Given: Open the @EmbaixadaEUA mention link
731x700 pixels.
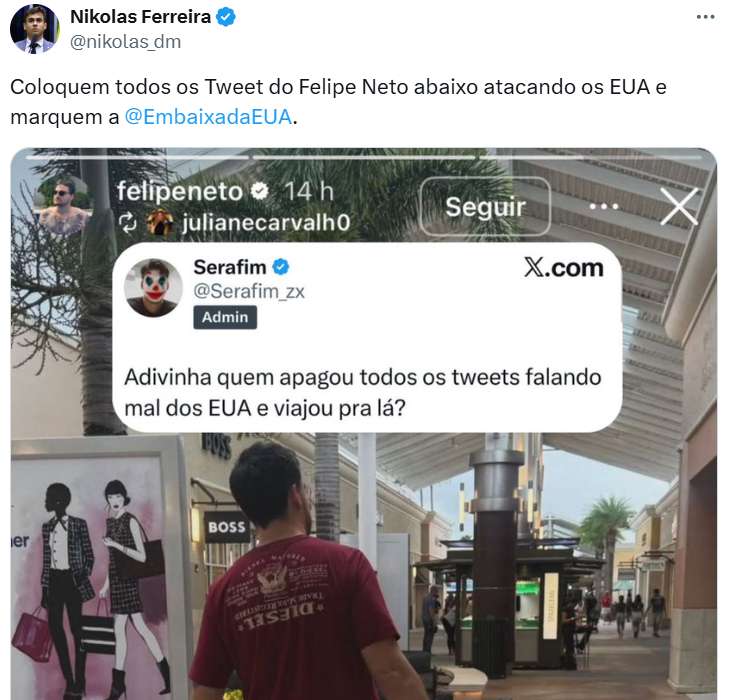Looking at the screenshot, I should coord(208,117).
